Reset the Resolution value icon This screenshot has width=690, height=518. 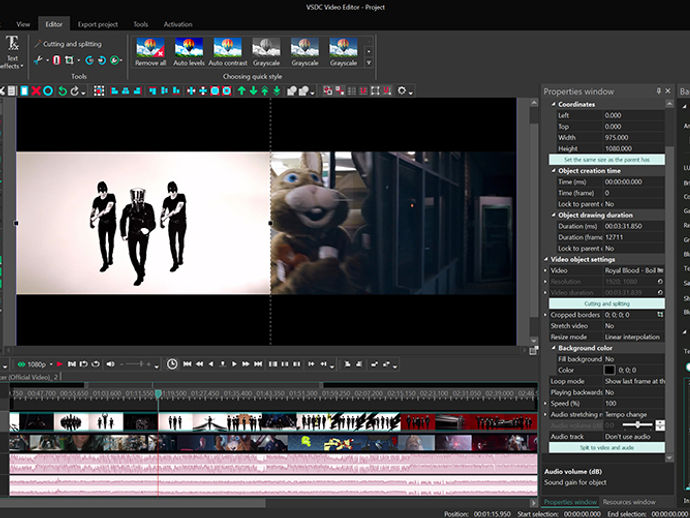(660, 281)
